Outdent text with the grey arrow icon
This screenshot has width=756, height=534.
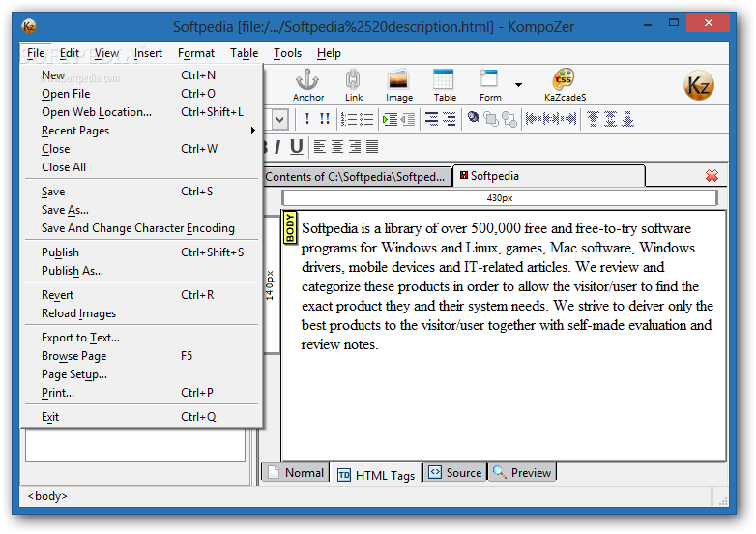point(408,119)
